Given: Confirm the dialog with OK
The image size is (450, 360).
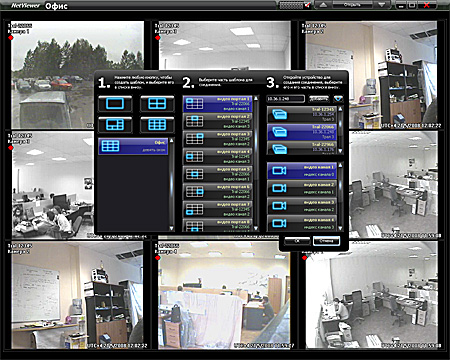Looking at the screenshot, I should [x=297, y=241].
